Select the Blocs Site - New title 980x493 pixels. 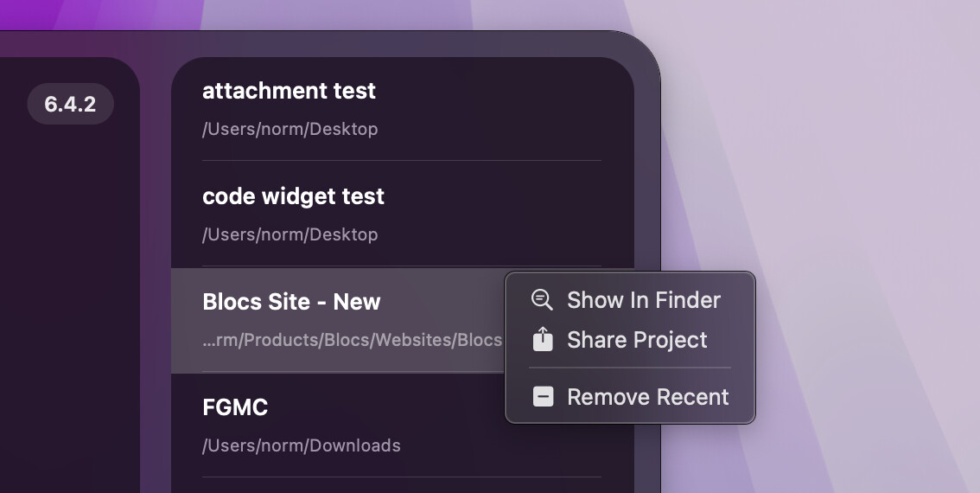291,302
